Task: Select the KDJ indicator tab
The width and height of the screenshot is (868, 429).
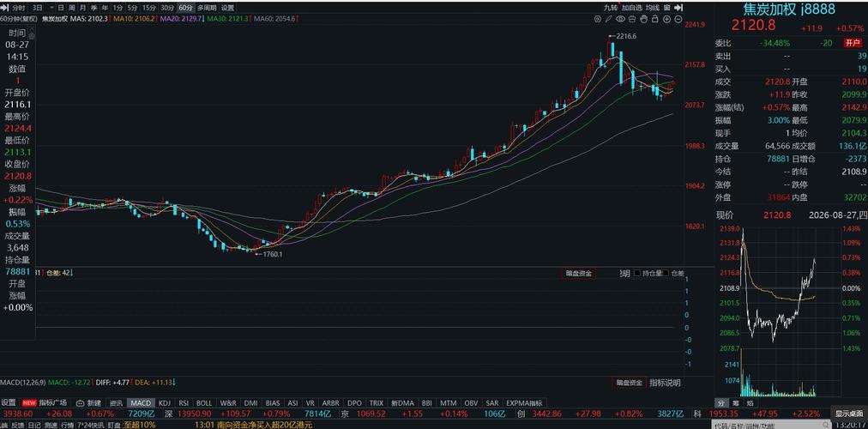Action: pyautogui.click(x=165, y=403)
